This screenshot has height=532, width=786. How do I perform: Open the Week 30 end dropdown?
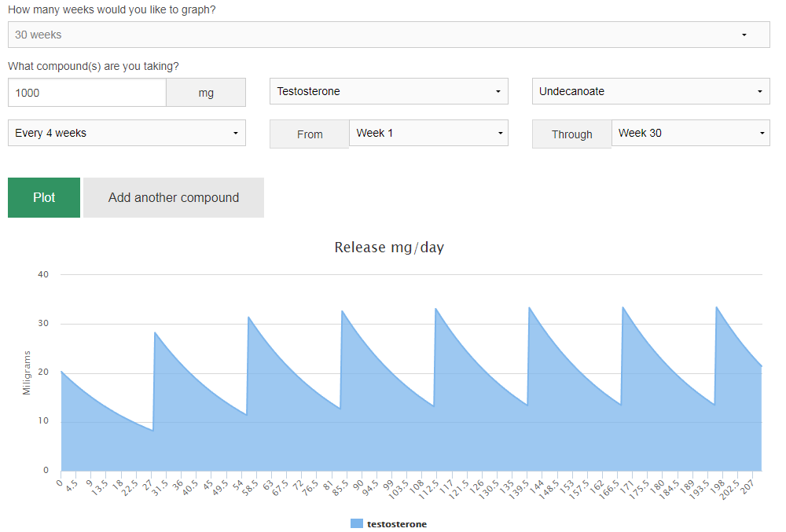tap(690, 133)
